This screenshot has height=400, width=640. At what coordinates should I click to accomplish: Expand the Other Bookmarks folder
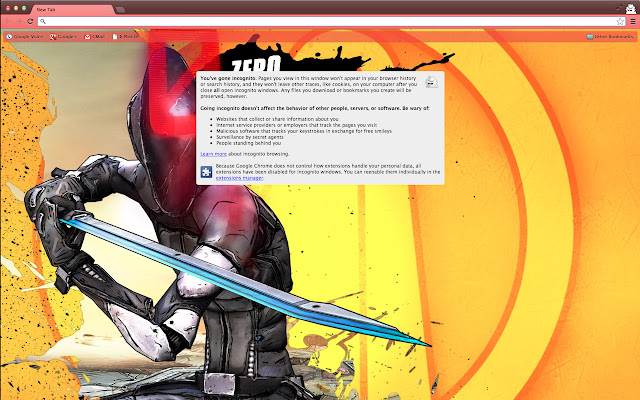(x=609, y=37)
